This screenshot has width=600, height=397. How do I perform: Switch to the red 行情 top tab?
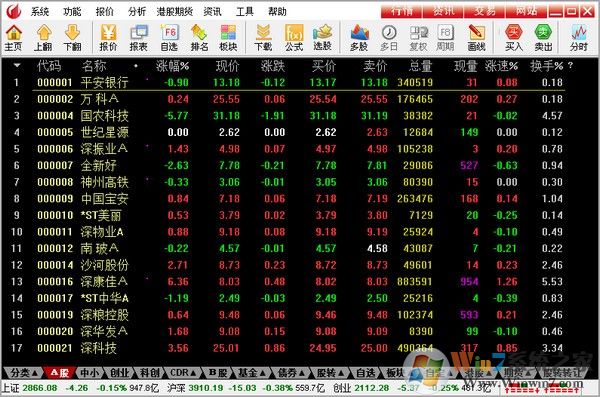(401, 11)
